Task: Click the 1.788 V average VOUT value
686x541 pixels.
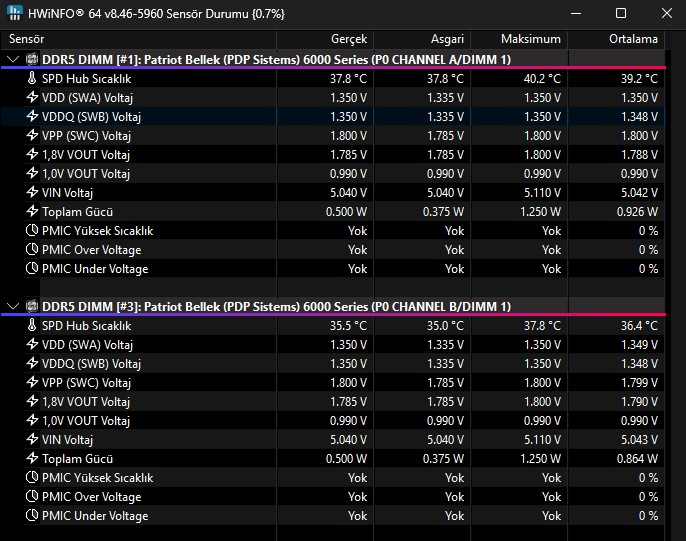Action: 639,155
